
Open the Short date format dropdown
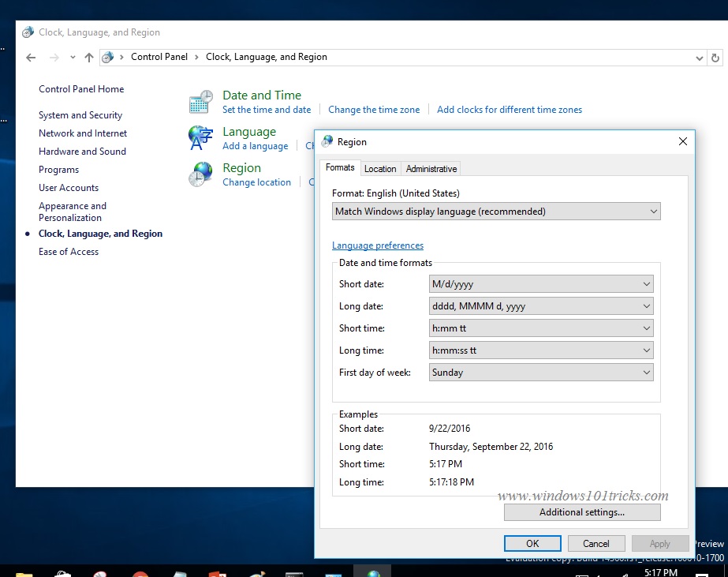(541, 284)
